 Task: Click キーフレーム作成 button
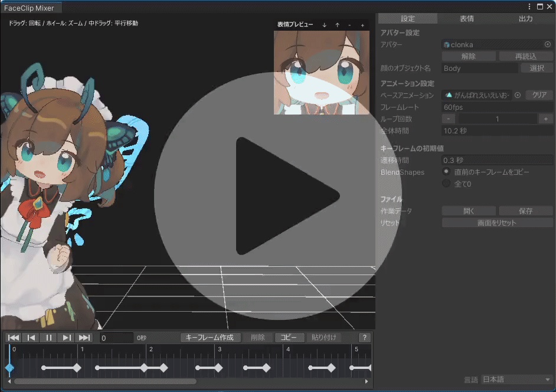210,337
